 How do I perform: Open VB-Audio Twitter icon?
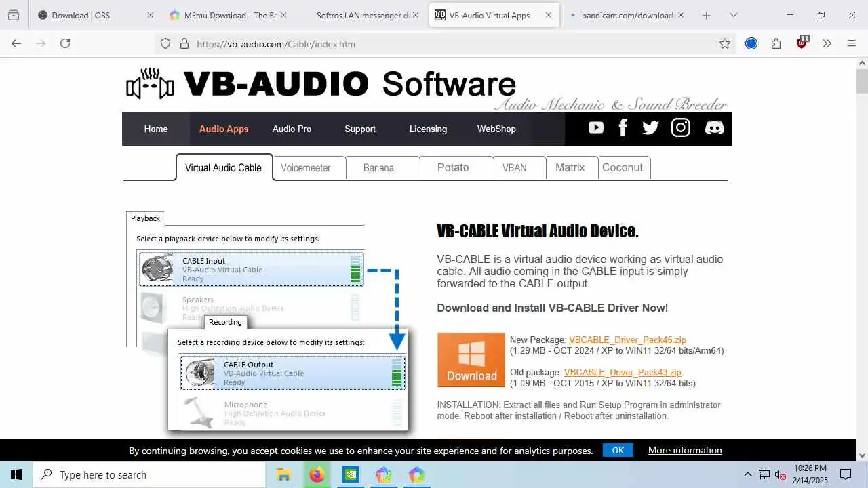click(650, 127)
